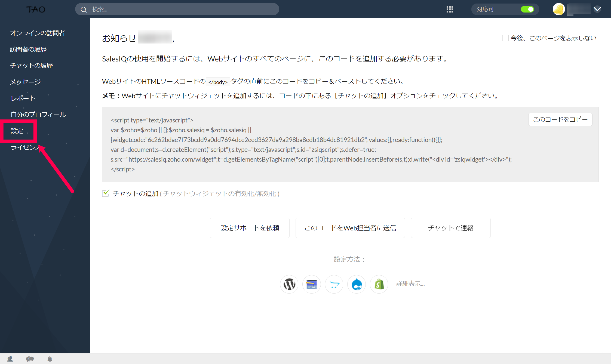This screenshot has width=614, height=364.
Task: Click the このコードをコピー button
Action: (560, 119)
